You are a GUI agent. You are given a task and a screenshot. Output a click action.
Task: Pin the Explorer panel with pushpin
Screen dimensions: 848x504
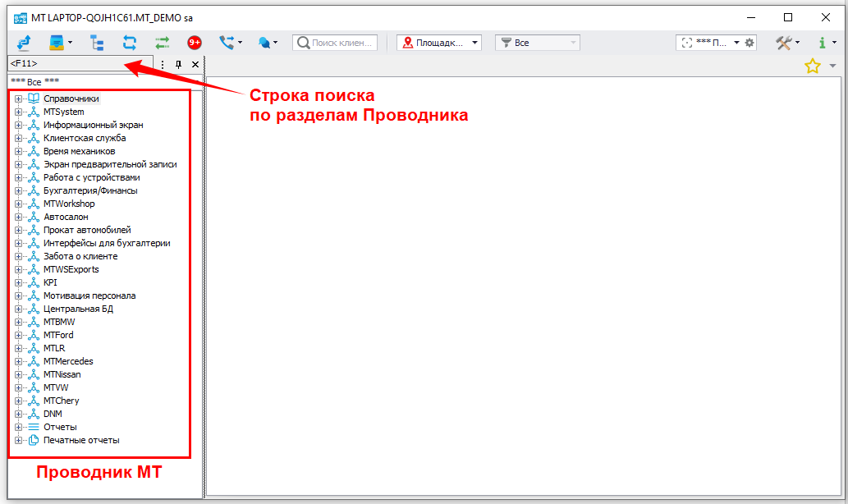click(x=179, y=64)
